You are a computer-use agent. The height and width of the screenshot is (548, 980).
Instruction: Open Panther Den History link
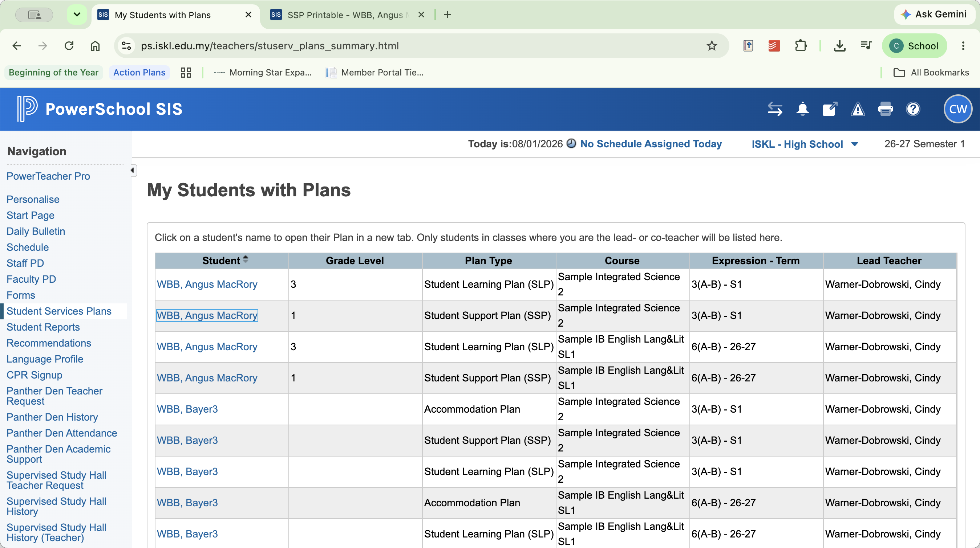click(53, 417)
